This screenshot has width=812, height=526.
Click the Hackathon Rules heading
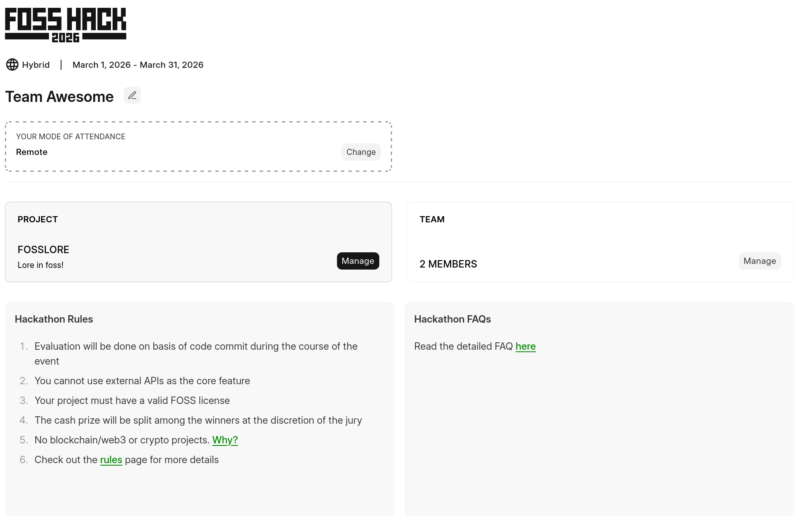pyautogui.click(x=54, y=319)
